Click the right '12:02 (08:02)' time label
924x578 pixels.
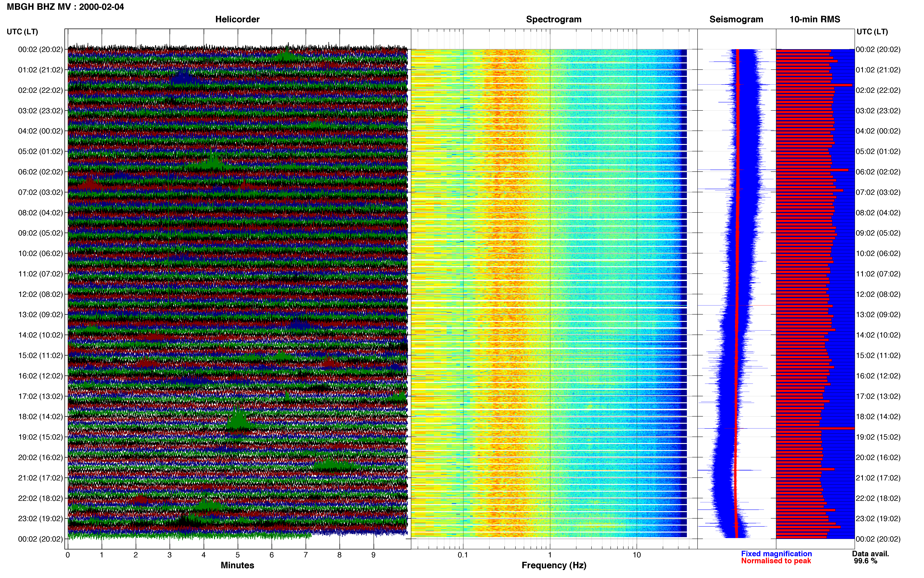[878, 294]
